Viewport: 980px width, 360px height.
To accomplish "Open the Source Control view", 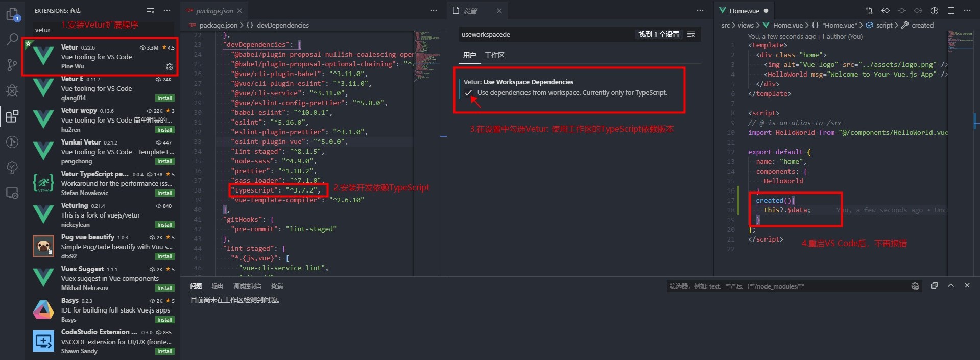I will pos(12,65).
